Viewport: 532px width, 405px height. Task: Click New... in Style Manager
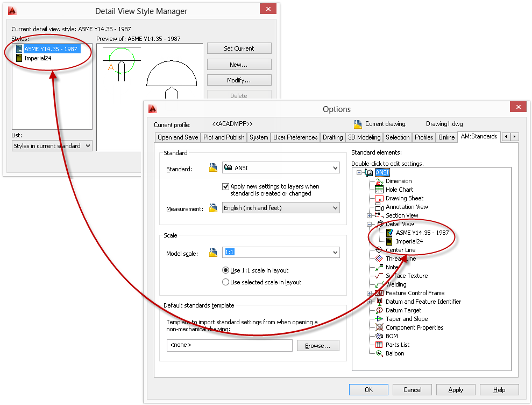239,64
